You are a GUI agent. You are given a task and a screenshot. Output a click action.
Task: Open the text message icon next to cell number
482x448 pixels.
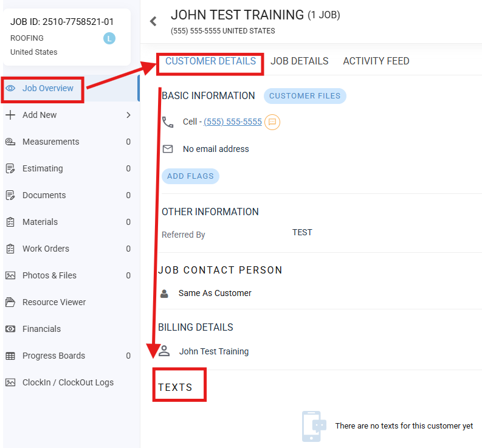tap(272, 122)
